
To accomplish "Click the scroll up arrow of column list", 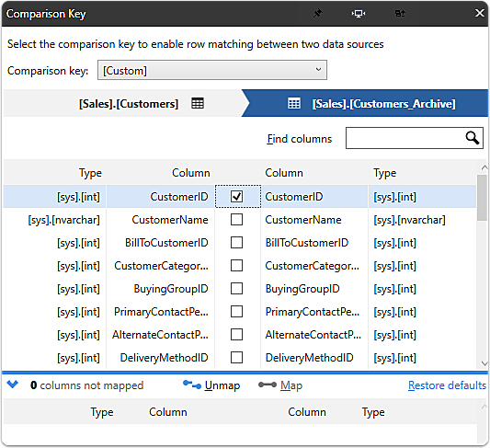I will point(484,167).
